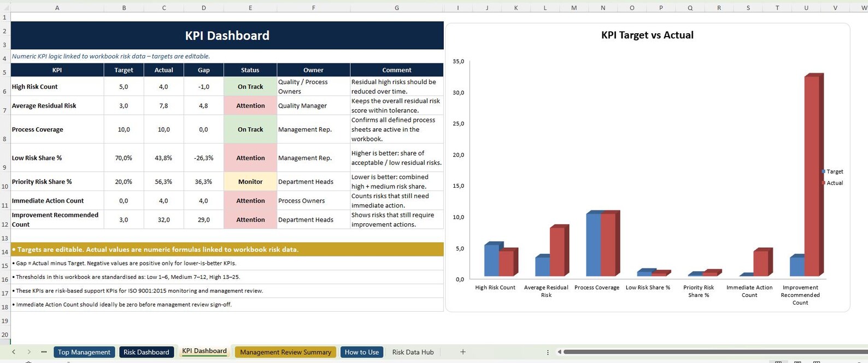Select the 'Gap = Actual minus Target' note
Screen dimensions: 868x363
tap(227, 263)
